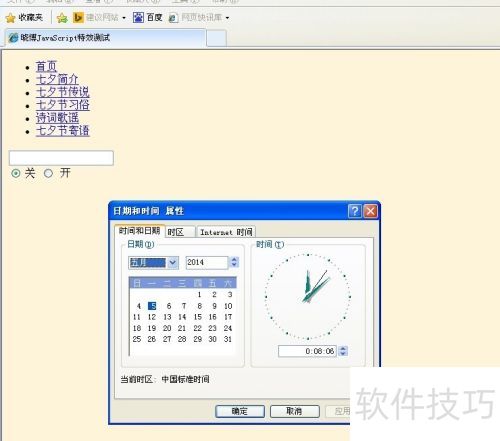500x441 pixels.
Task: Select day 26 in the calendar
Action: coord(152,339)
